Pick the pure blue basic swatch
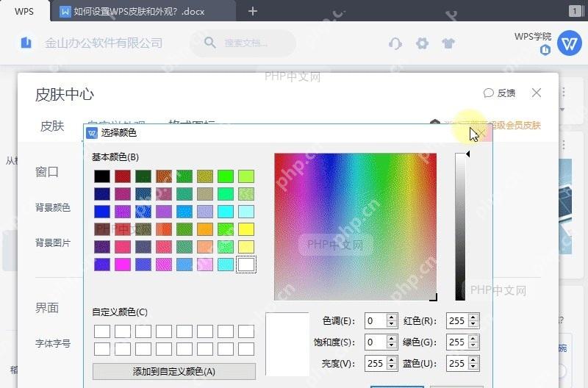Viewport: 588px width, 388px height. click(102, 212)
